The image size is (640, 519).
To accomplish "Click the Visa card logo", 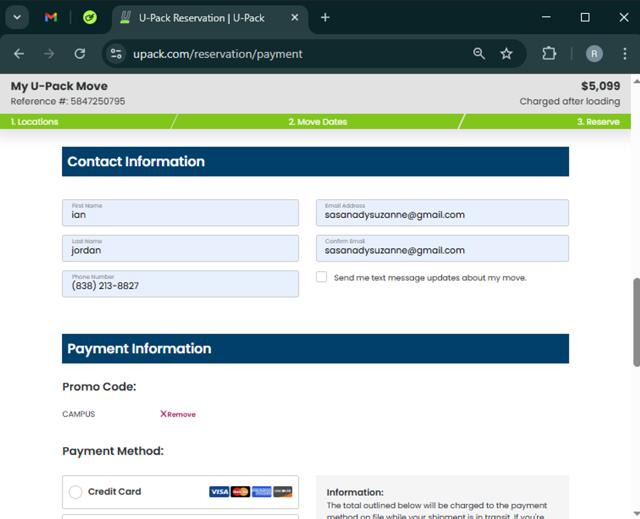I will point(219,492).
